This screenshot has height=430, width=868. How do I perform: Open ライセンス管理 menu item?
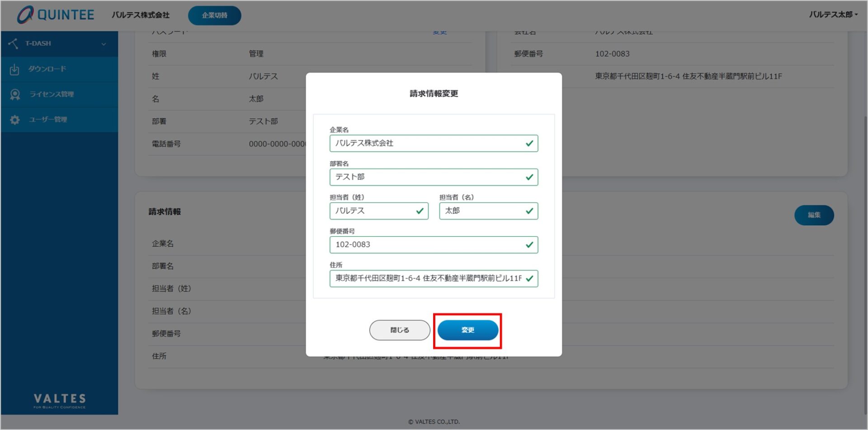click(x=52, y=94)
